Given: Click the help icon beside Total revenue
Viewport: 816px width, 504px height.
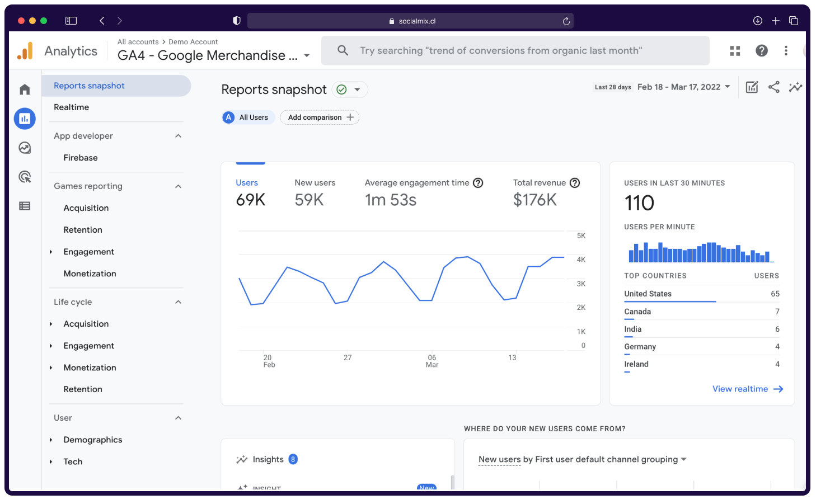Looking at the screenshot, I should tap(575, 183).
